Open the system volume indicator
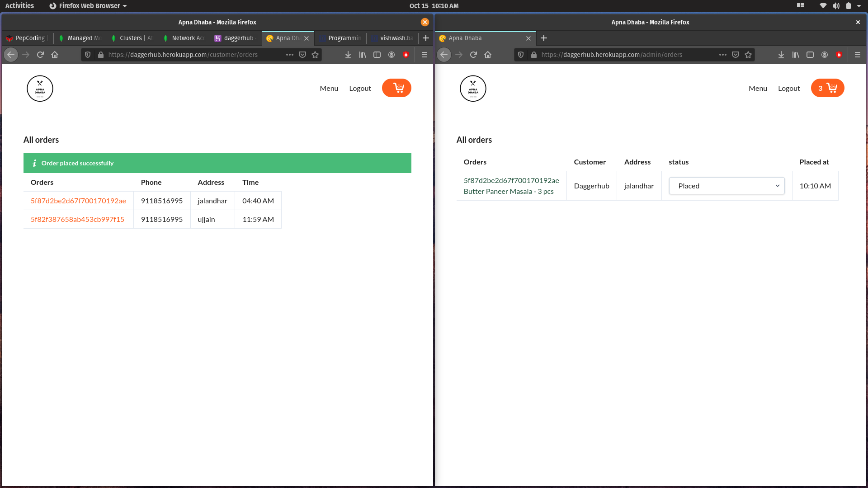Viewport: 868px width, 488px height. coord(836,6)
